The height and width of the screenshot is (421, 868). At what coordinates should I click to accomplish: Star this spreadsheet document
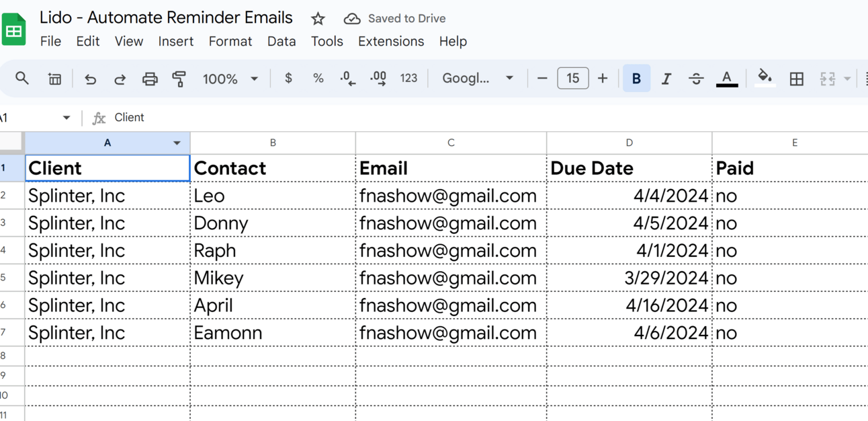pos(318,19)
